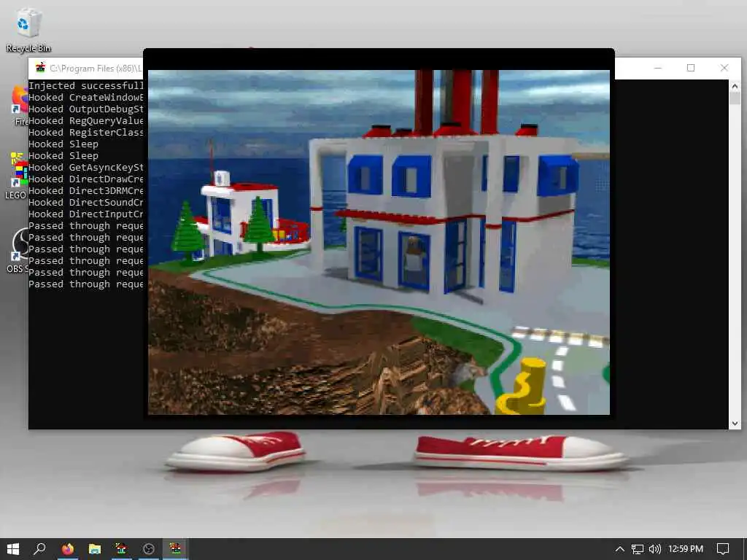
Task: Open the OBS Studio desktop shortcut
Action: [19, 250]
